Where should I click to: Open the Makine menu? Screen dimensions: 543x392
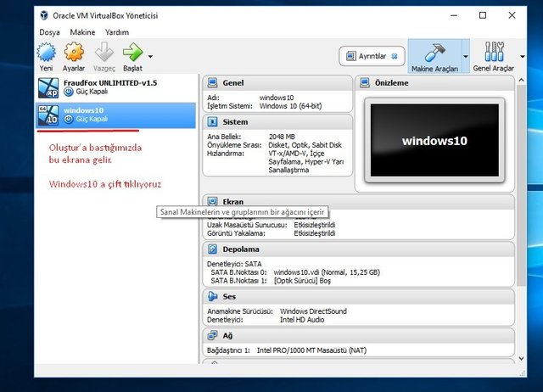click(82, 32)
